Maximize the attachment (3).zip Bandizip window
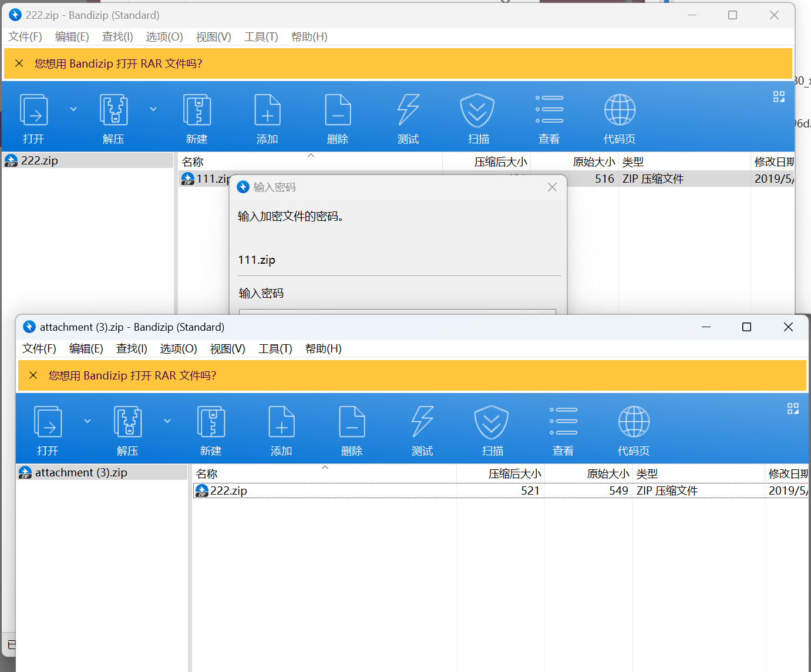 tap(747, 327)
